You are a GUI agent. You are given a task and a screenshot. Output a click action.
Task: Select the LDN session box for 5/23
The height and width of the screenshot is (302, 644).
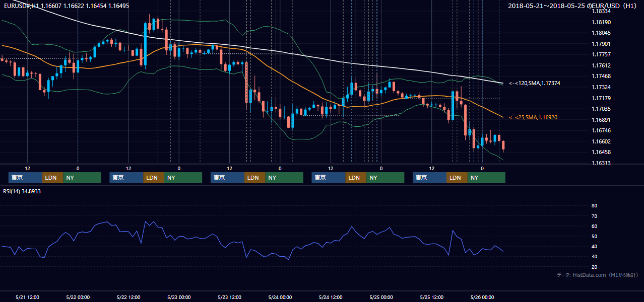(254, 178)
